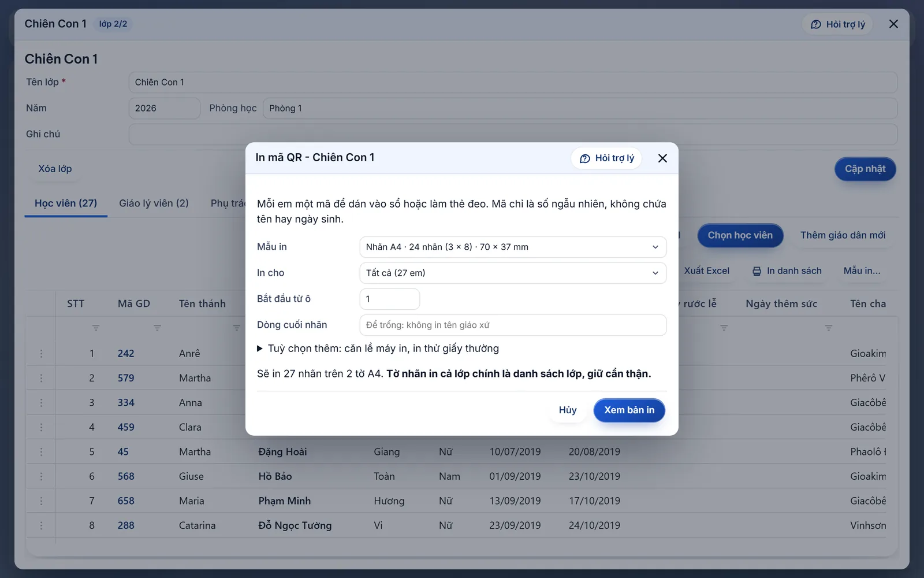The image size is (924, 578).
Task: Click the Cập nhật button
Action: pos(865,169)
